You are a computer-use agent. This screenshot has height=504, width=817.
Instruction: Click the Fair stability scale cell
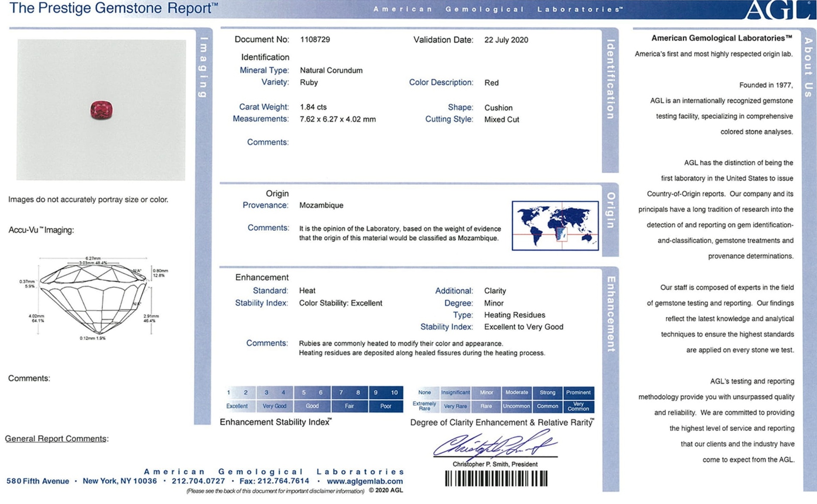tap(349, 406)
